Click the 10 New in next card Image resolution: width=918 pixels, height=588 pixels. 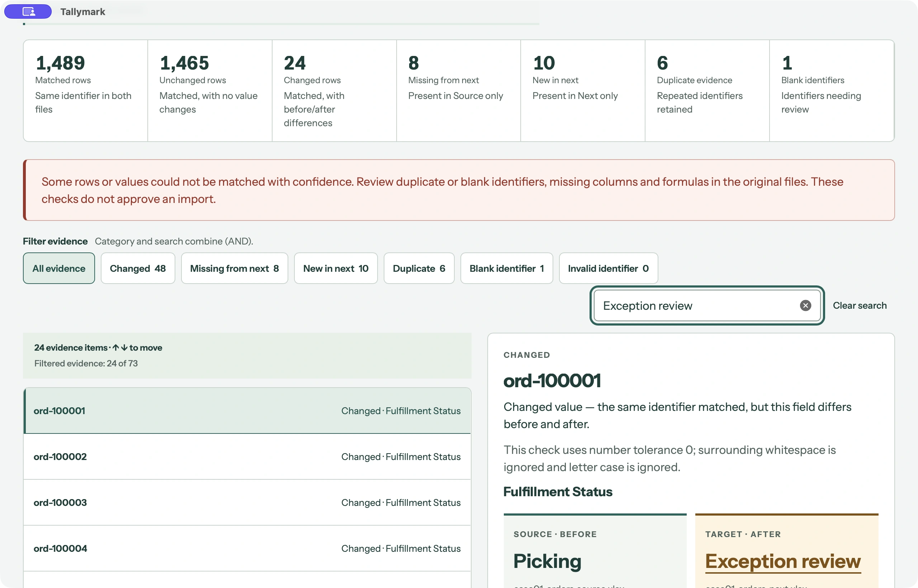click(583, 91)
